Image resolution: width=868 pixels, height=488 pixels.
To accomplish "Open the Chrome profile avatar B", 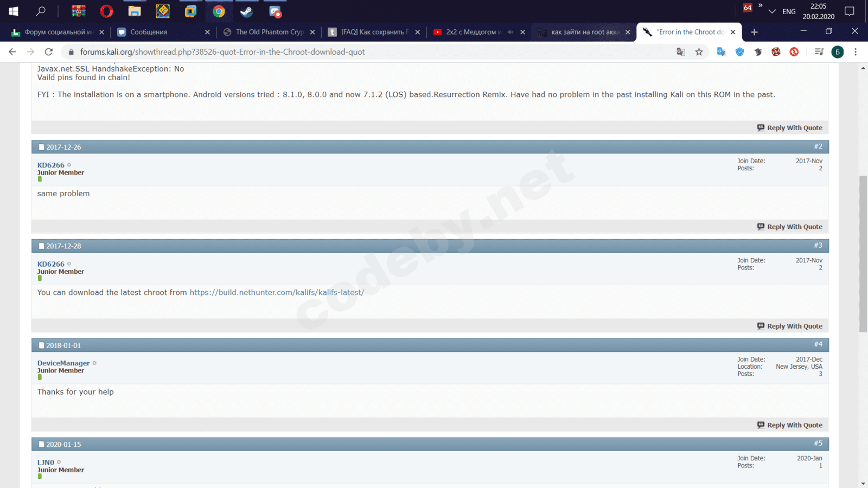I will [x=838, y=52].
